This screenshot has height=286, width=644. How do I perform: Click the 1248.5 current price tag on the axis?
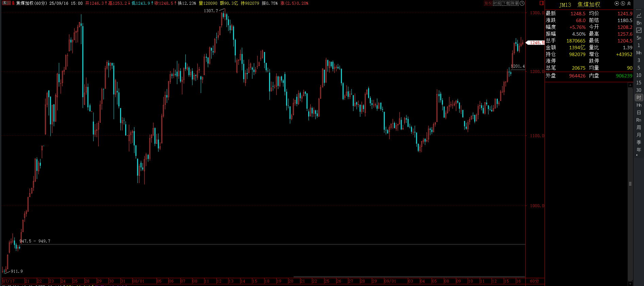point(536,43)
